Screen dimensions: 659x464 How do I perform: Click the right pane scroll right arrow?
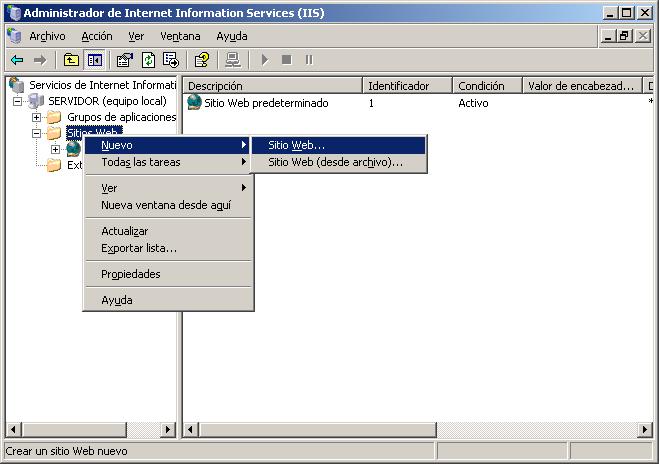point(645,430)
